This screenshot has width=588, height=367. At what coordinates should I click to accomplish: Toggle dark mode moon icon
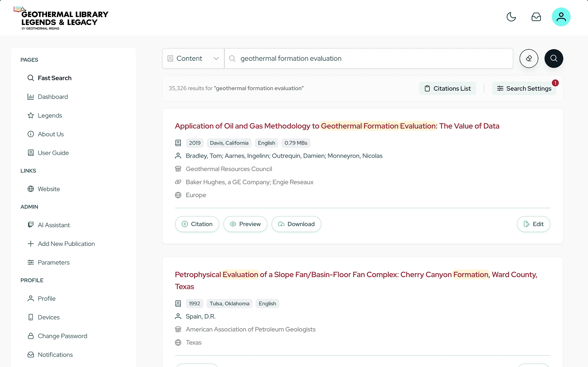coord(511,17)
